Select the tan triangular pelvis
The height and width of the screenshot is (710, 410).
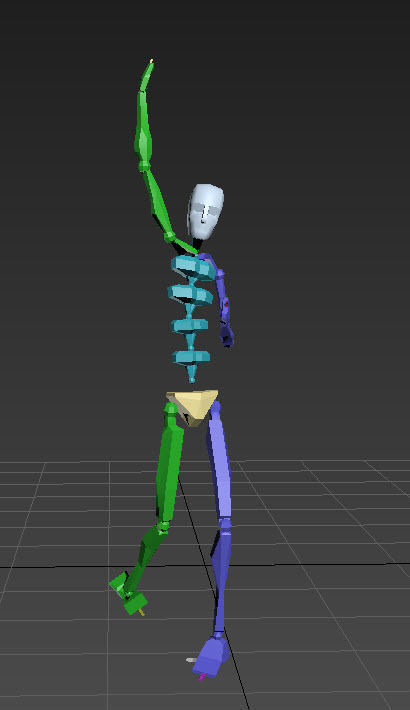(x=193, y=407)
